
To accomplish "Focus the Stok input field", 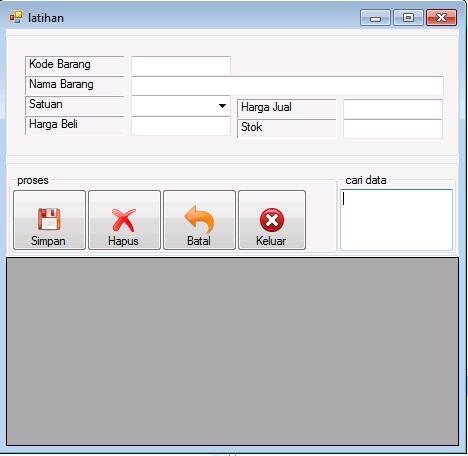I will [x=393, y=129].
